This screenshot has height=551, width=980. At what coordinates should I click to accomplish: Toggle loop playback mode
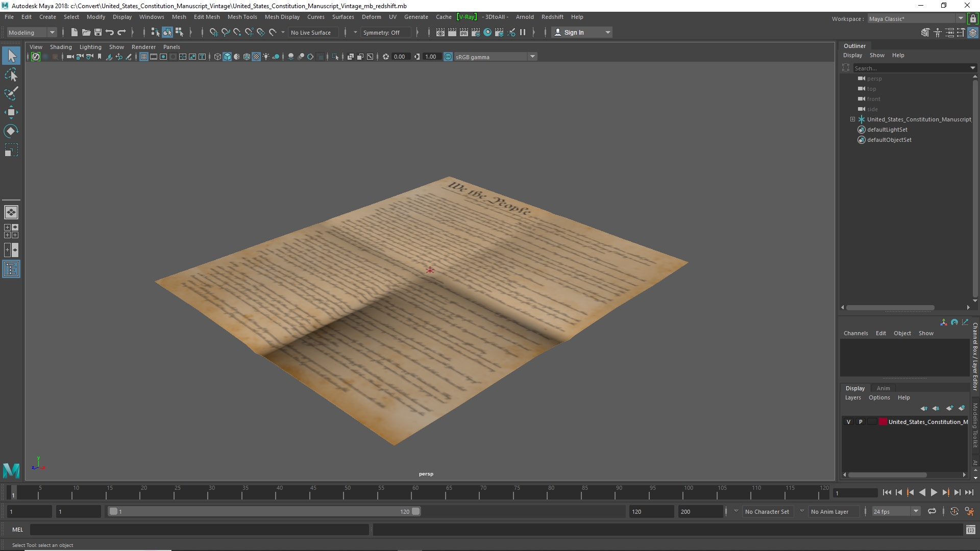[932, 511]
